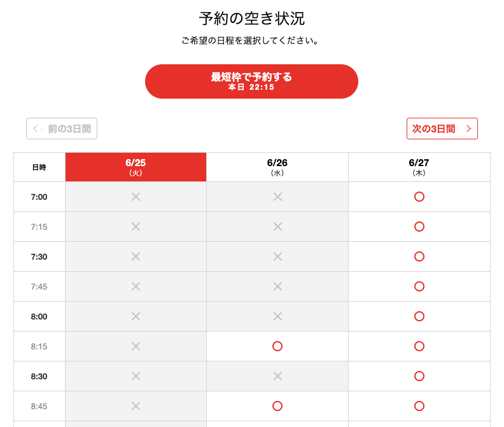Pick the 6/27 circle at 8:15

tap(419, 346)
